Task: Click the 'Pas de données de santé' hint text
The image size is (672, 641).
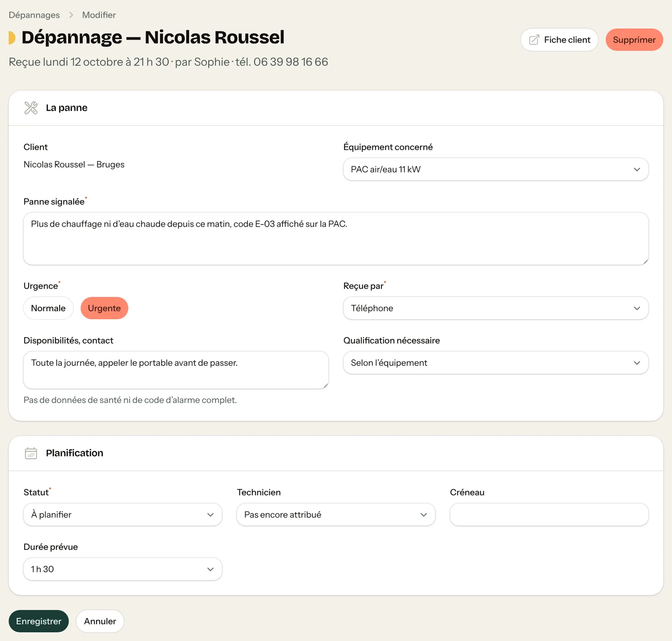Action: click(130, 400)
